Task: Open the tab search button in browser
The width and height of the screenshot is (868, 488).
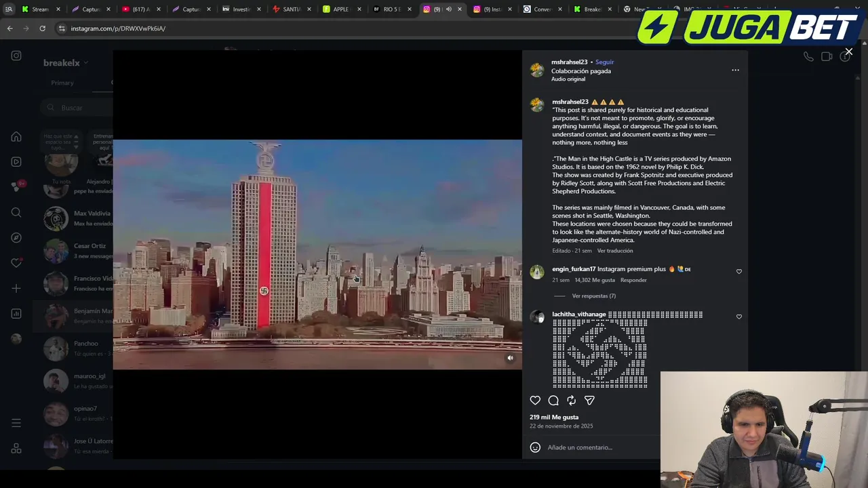Action: (8, 9)
